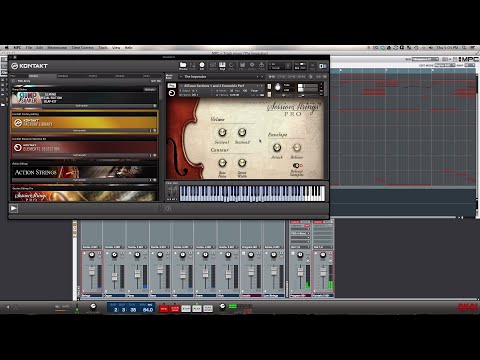
Task: Open the Help menu
Action: click(128, 48)
